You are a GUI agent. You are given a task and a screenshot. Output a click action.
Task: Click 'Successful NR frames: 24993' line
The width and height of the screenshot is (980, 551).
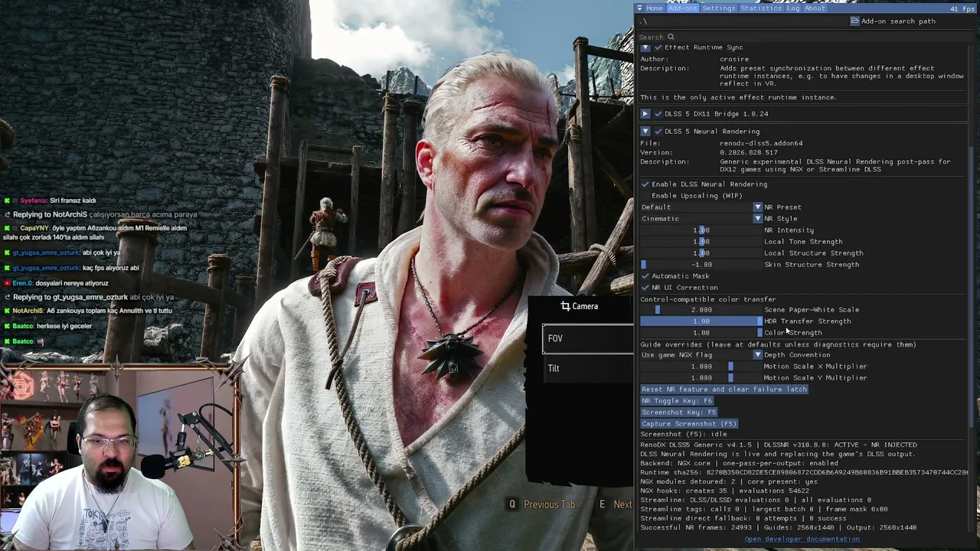coord(779,527)
